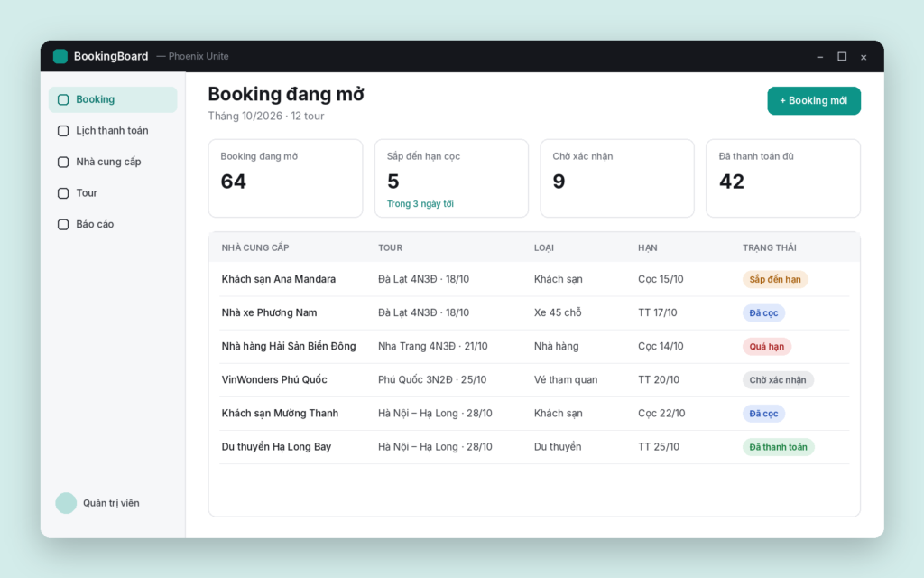Click the TT 17/10 deadline

[658, 313]
